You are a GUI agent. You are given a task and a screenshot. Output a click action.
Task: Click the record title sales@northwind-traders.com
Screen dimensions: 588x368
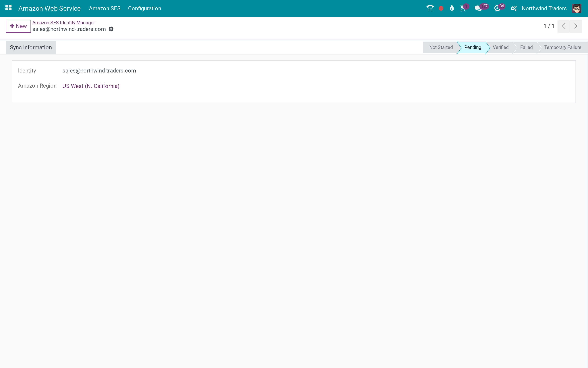(69, 29)
